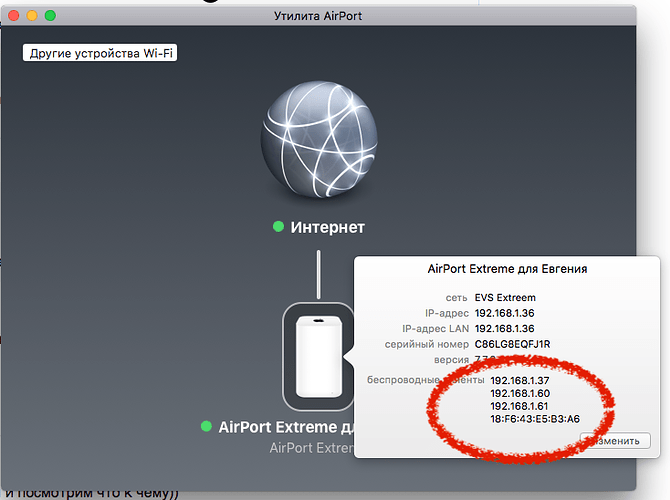
Task: Click the Утилита AirPort window title
Action: pos(318,16)
